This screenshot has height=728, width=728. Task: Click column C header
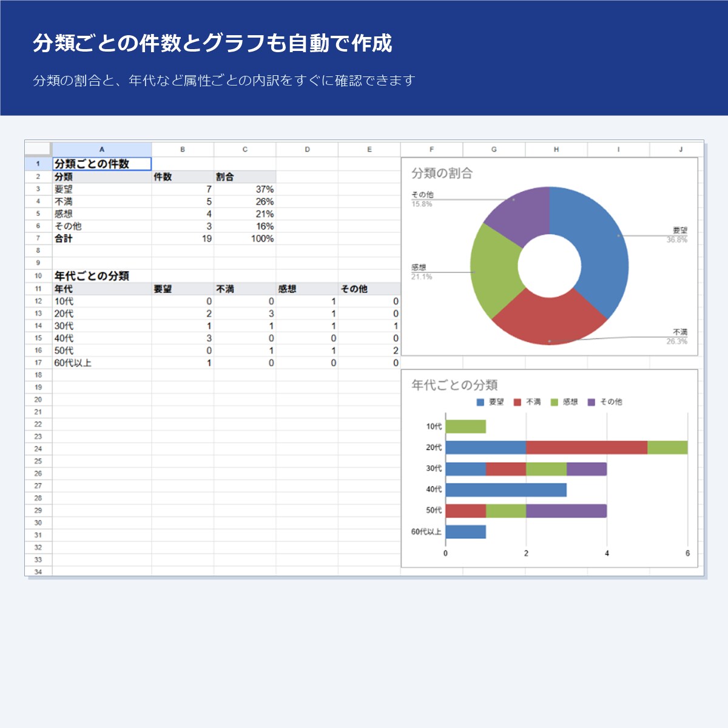pos(245,149)
